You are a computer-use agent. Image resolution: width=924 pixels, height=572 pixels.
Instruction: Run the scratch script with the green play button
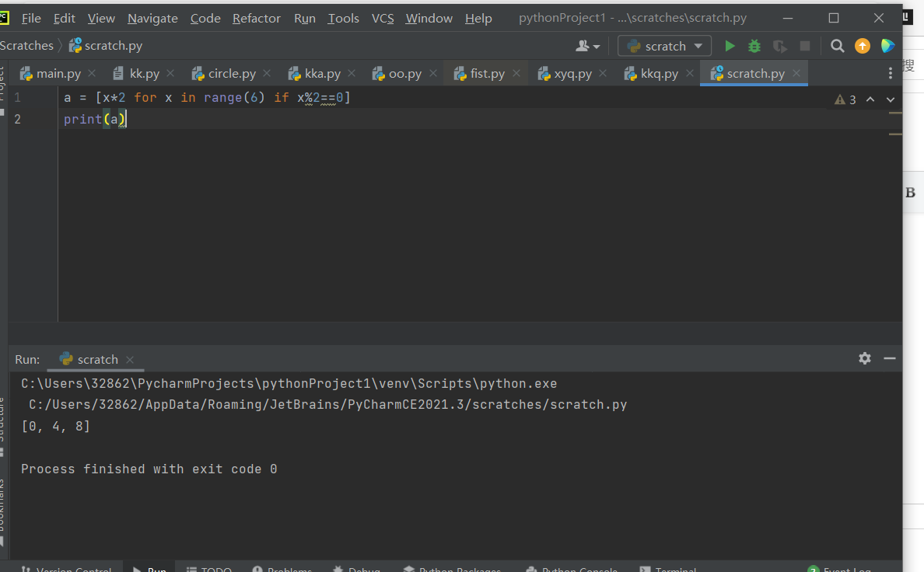coord(730,46)
